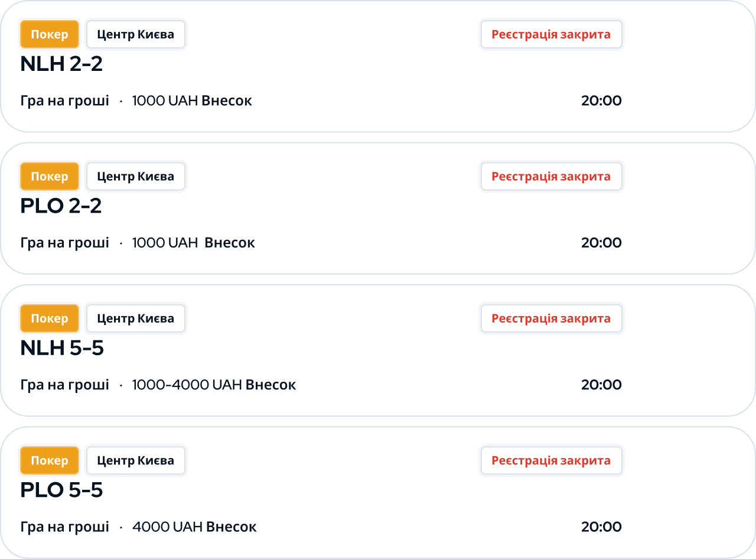This screenshot has width=756, height=559.
Task: Open the PLO 5-5 game title
Action: (61, 490)
